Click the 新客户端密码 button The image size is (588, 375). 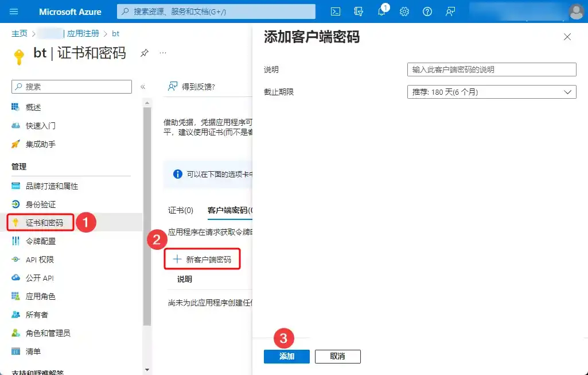(x=204, y=258)
